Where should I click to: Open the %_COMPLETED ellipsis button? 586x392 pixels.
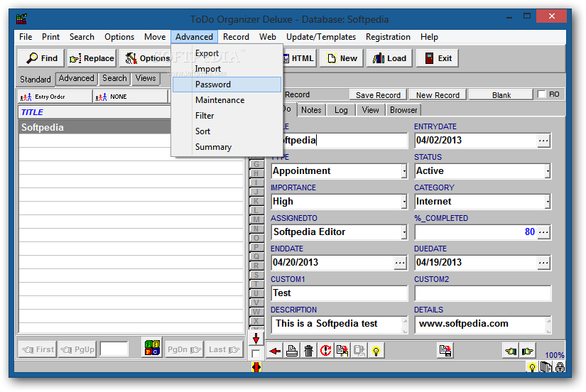543,232
